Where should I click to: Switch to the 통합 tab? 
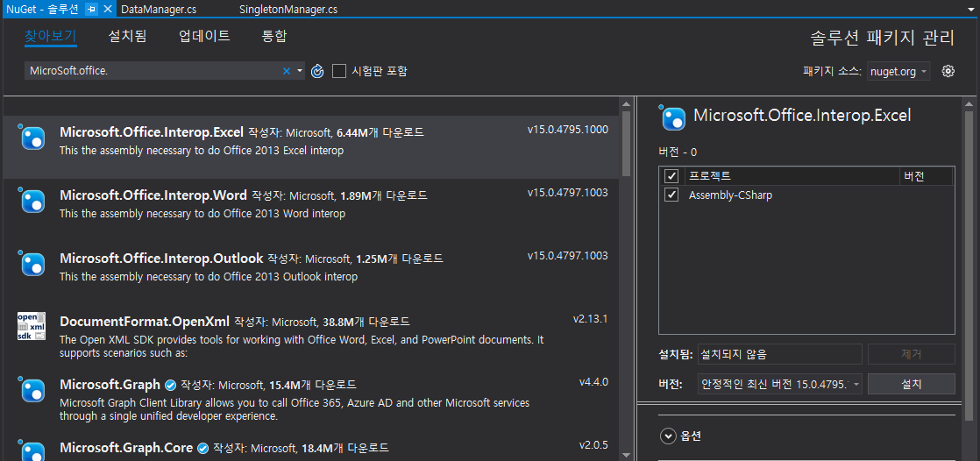click(x=274, y=36)
